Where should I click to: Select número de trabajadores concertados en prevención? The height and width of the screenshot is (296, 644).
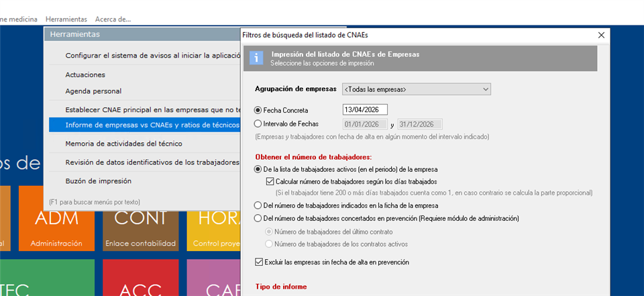tap(258, 218)
